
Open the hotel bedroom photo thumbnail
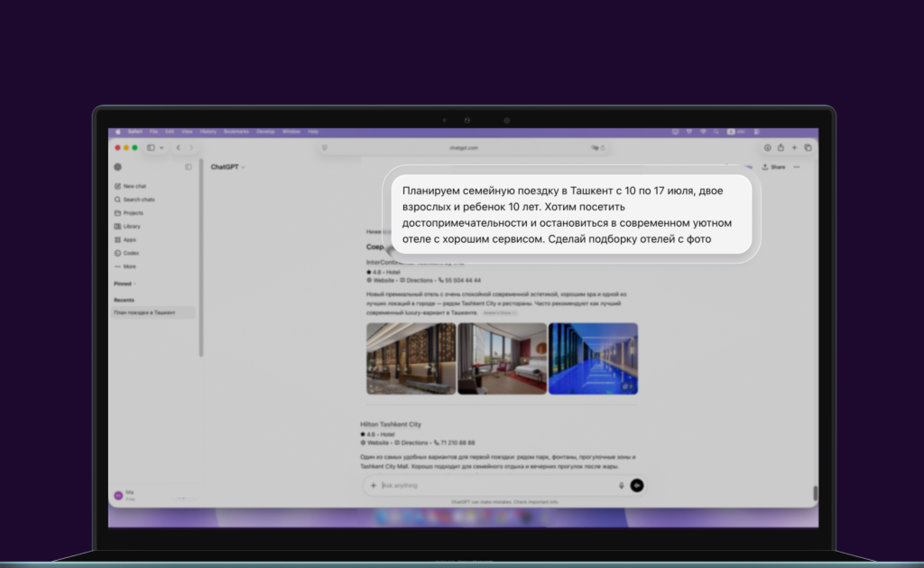pyautogui.click(x=502, y=358)
